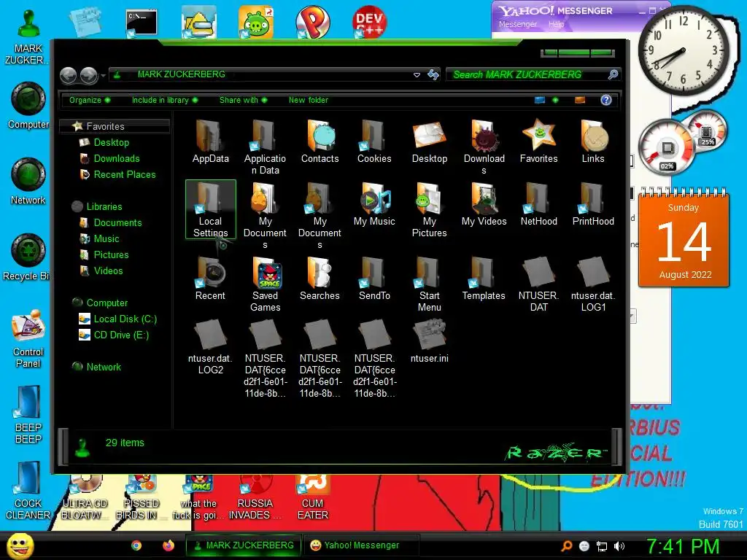This screenshot has width=747, height=560.
Task: Open the SendTo folder
Action: pos(374,279)
